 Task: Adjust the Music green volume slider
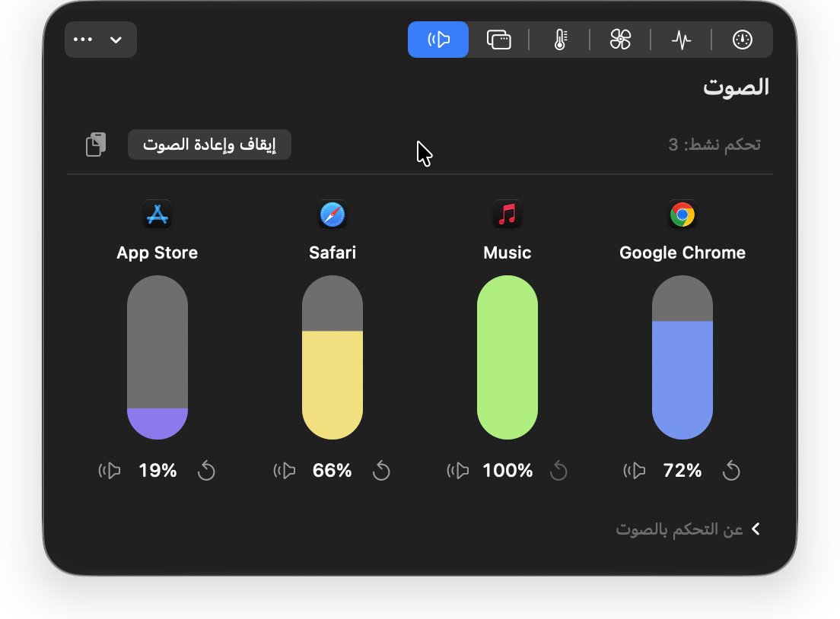(508, 357)
